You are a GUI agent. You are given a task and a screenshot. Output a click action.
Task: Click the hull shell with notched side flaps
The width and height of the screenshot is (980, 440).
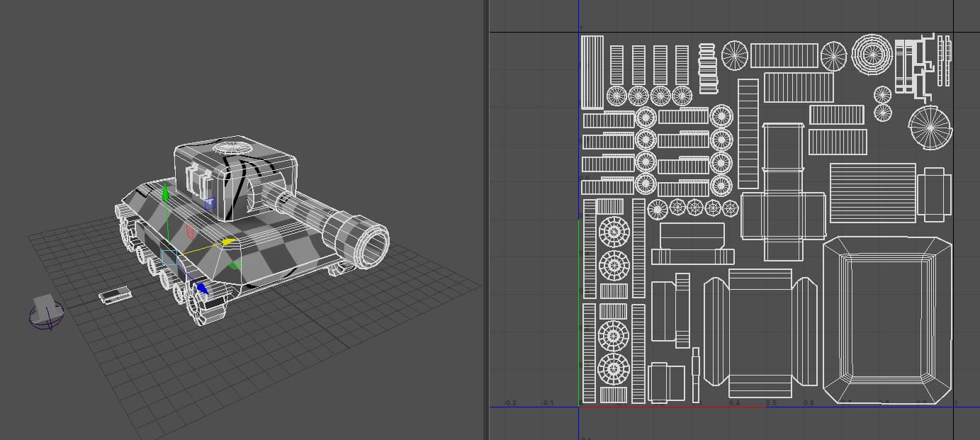click(x=760, y=333)
